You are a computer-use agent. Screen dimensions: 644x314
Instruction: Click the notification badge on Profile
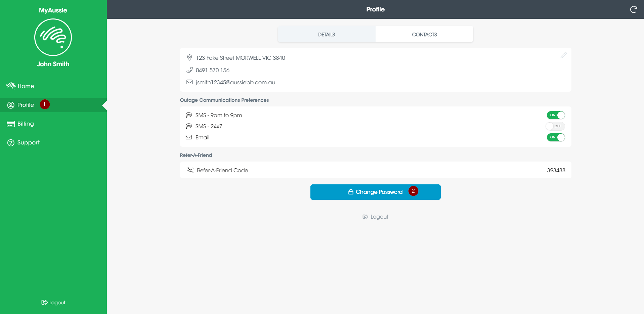pyautogui.click(x=44, y=104)
